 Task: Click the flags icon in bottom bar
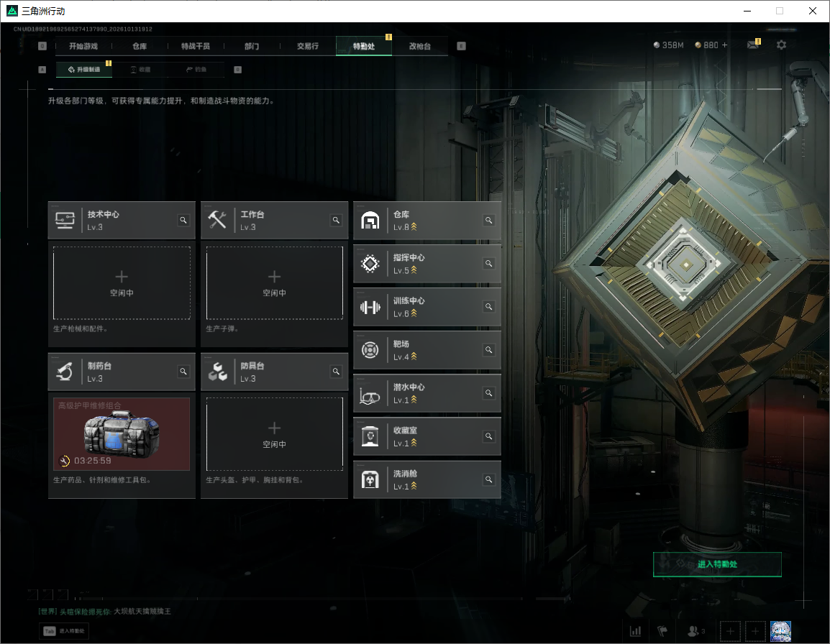(x=662, y=631)
